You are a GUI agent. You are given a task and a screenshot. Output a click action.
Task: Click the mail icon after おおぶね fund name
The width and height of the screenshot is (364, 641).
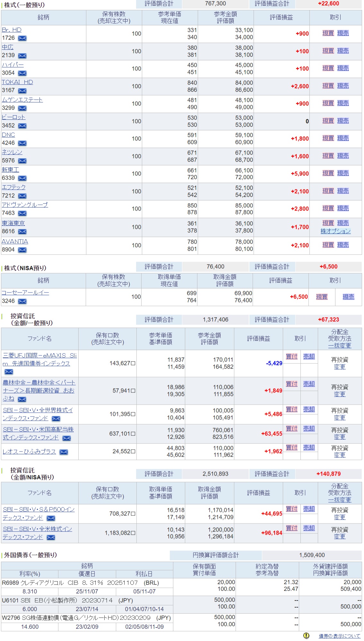(22, 400)
